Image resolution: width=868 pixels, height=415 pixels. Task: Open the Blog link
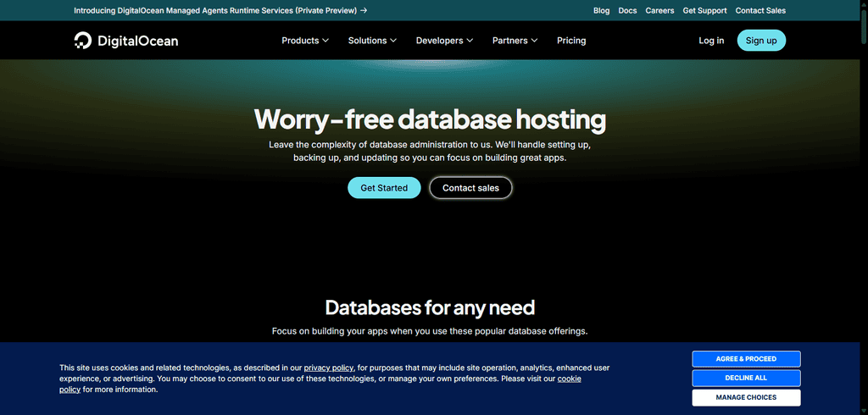pos(601,10)
